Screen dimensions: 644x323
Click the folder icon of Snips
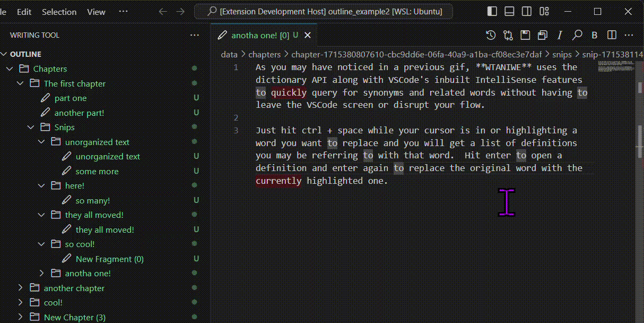(x=45, y=127)
